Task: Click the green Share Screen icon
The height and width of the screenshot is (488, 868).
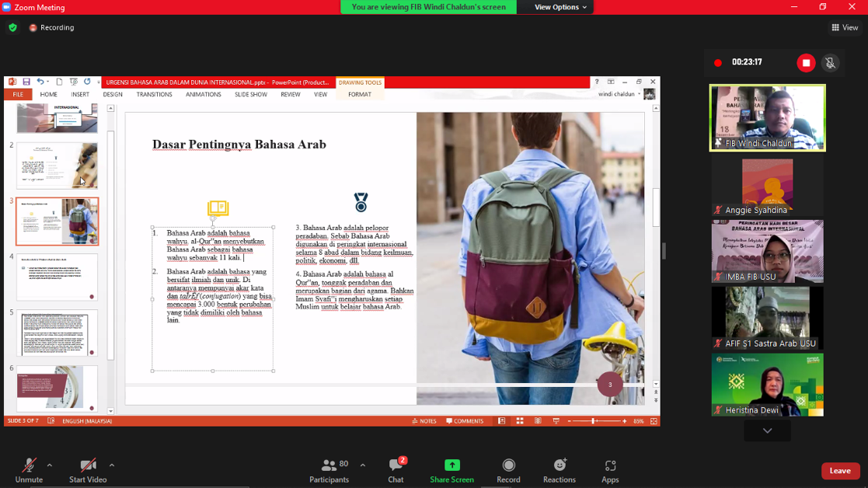Action: [x=451, y=465]
